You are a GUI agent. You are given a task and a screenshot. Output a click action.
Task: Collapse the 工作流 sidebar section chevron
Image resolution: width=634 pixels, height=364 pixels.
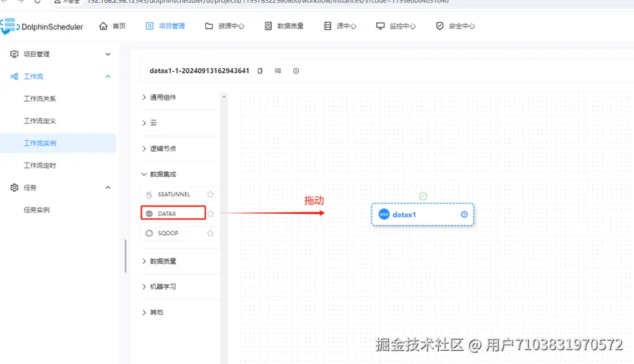pos(108,76)
